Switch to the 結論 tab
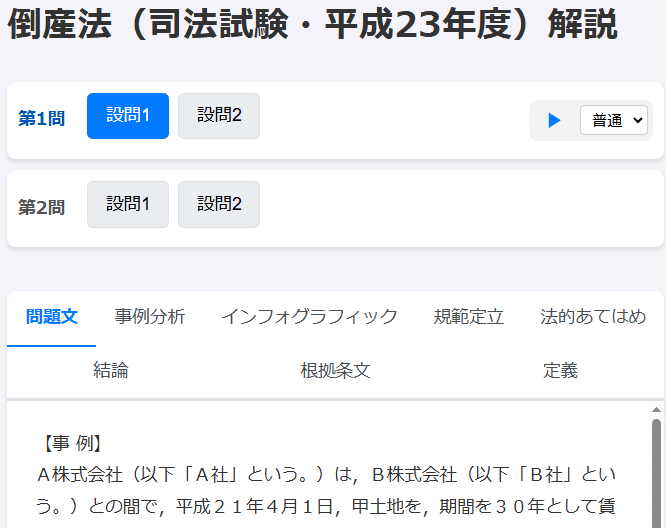The width and height of the screenshot is (666, 528). pyautogui.click(x=110, y=370)
